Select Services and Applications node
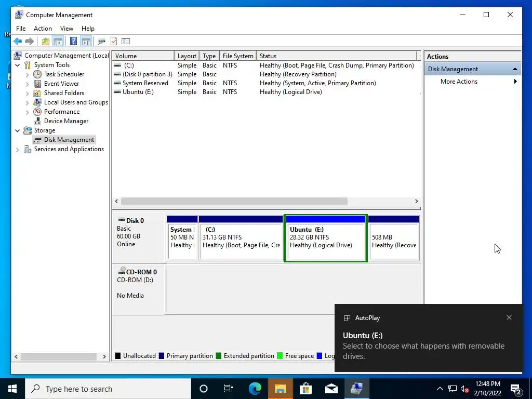 tap(69, 149)
